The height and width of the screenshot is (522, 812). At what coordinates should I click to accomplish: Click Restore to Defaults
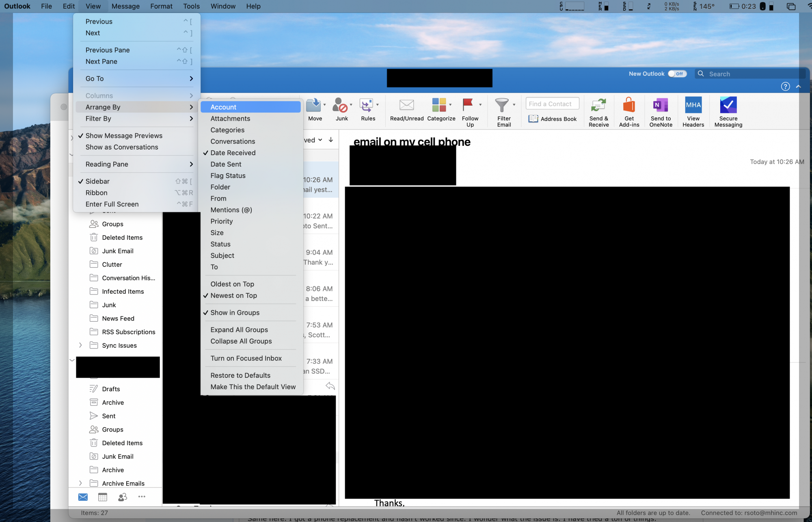240,375
